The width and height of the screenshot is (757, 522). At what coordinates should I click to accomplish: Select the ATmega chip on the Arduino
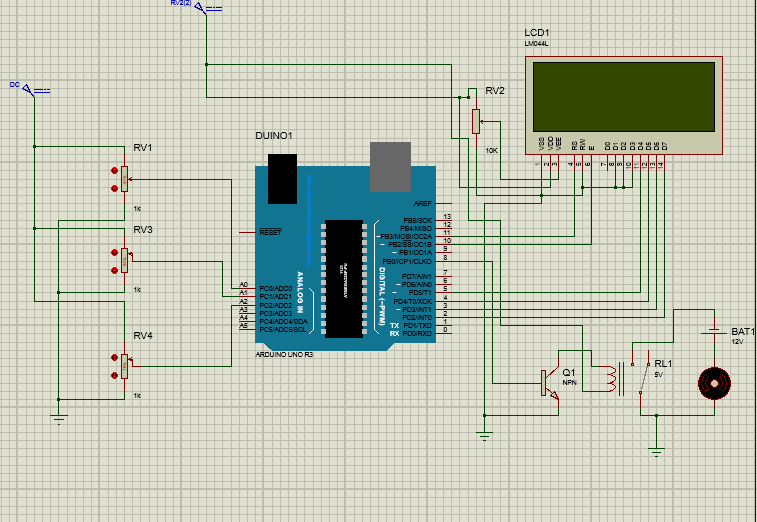344,279
